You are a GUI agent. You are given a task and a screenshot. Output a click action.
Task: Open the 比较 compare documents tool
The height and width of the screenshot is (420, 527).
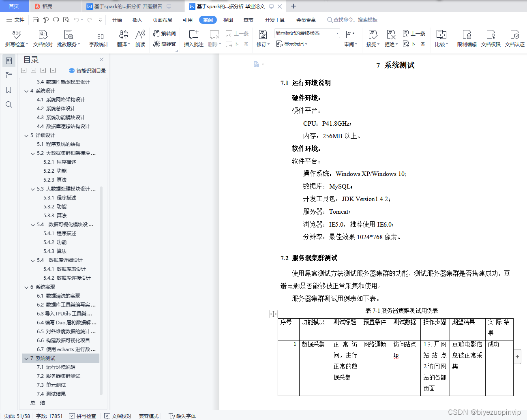(x=441, y=39)
